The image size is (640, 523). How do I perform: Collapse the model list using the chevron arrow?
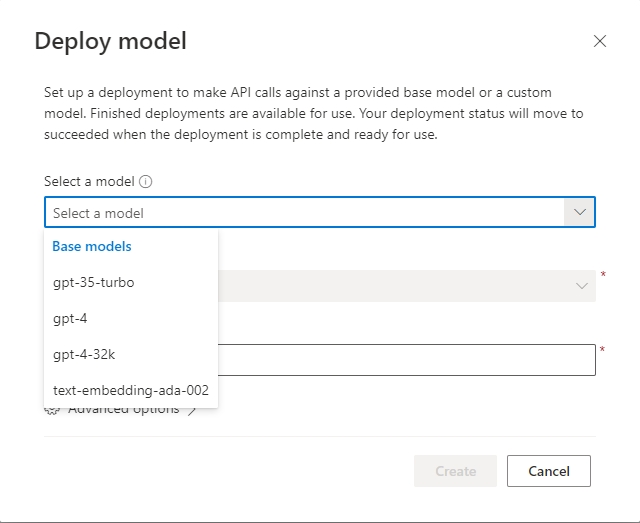point(580,213)
